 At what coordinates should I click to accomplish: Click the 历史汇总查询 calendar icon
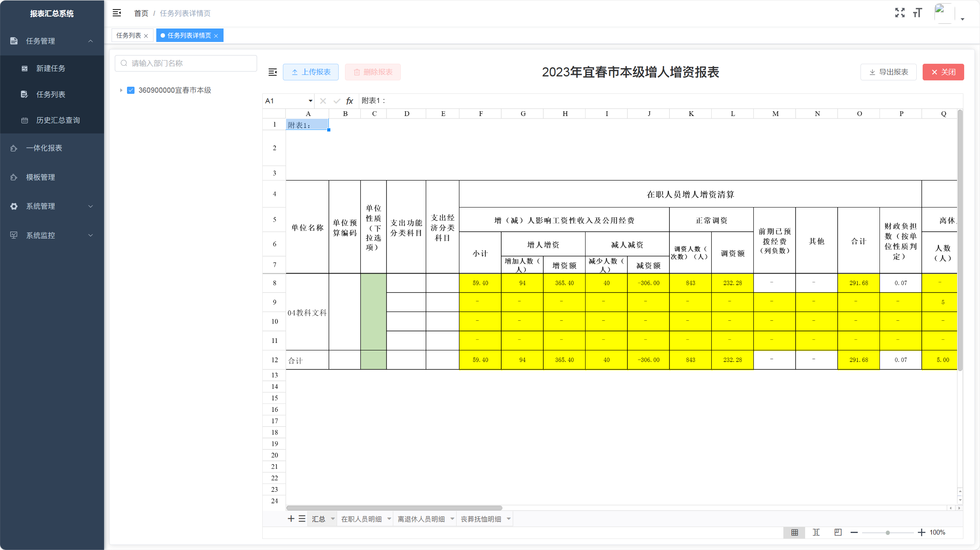coord(25,120)
